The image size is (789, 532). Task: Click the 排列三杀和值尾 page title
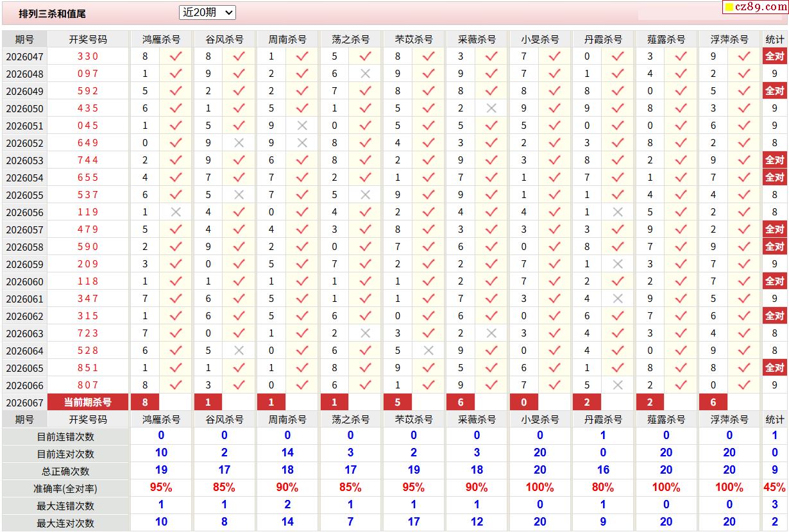click(52, 13)
